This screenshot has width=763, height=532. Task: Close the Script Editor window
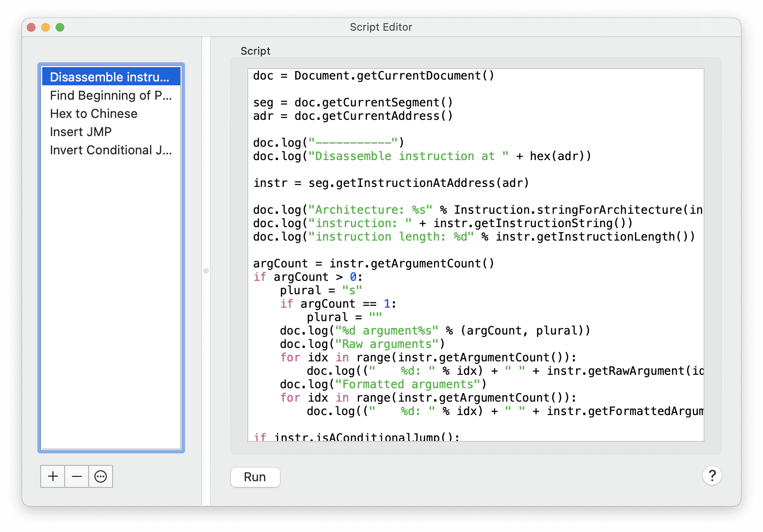click(x=31, y=27)
